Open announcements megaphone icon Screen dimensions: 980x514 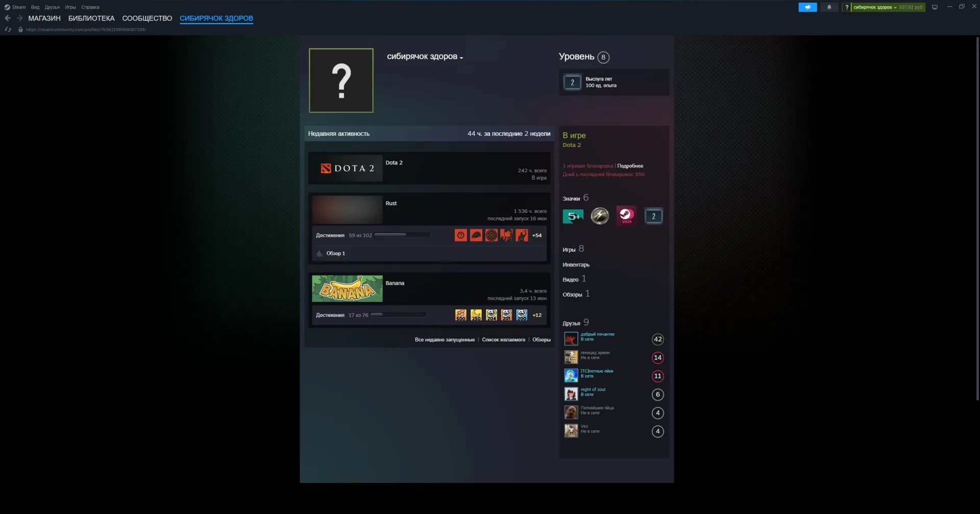[x=807, y=7]
